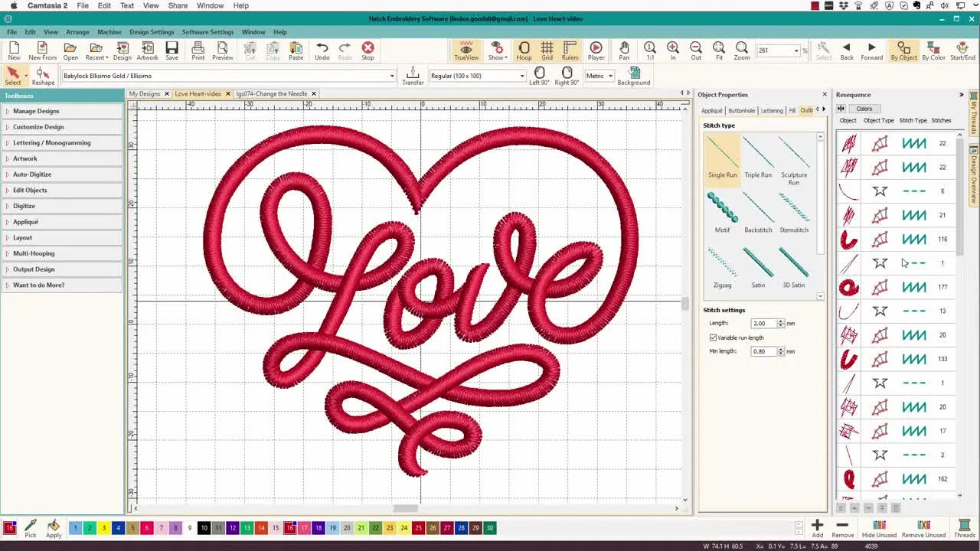The height and width of the screenshot is (551, 980).
Task: Open the Arrange menu
Action: tap(77, 32)
